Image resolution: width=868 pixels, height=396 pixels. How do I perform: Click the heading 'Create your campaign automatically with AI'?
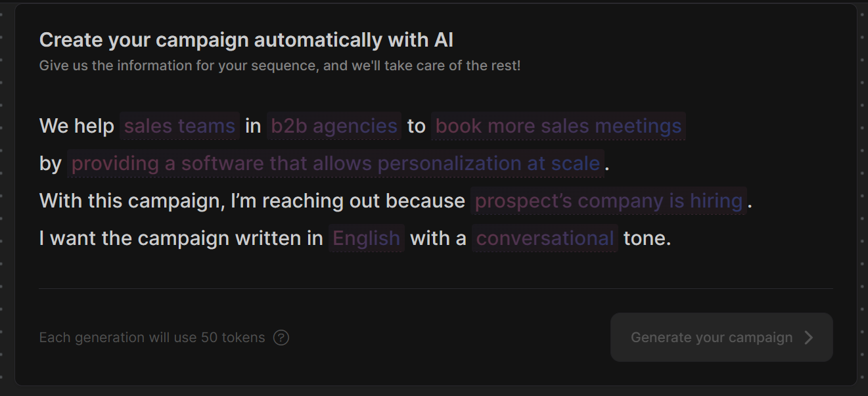pos(246,39)
